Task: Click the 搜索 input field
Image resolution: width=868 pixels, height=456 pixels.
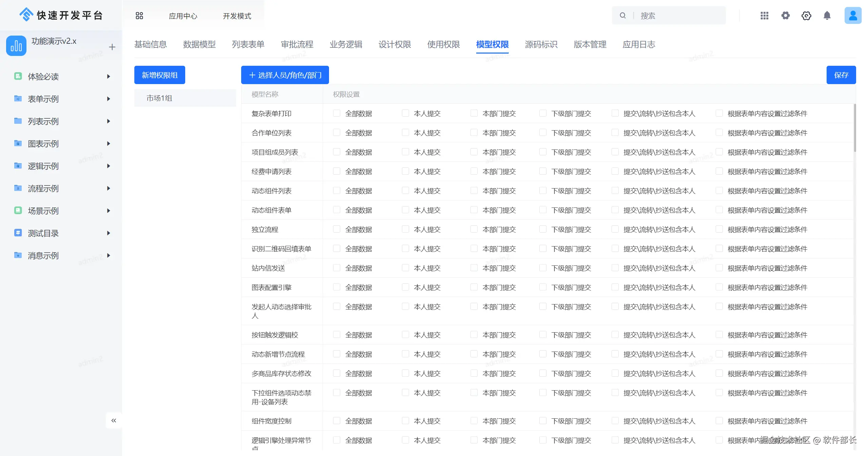Action: tap(678, 16)
